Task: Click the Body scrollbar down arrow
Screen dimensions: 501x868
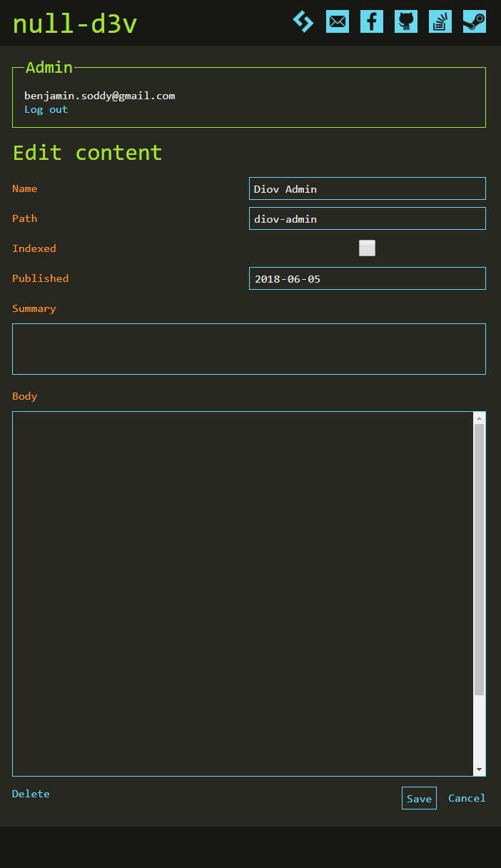Action: pos(480,769)
